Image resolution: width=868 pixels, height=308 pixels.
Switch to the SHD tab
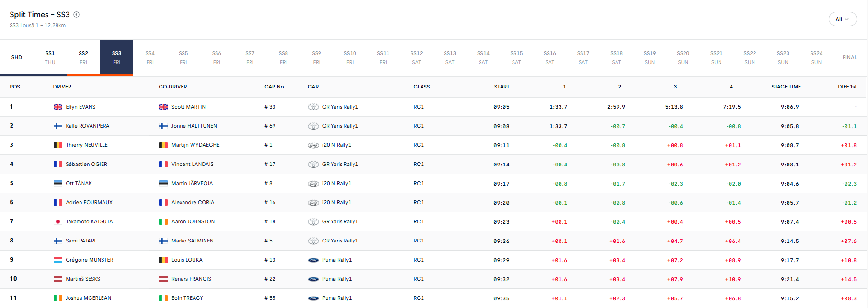point(17,57)
